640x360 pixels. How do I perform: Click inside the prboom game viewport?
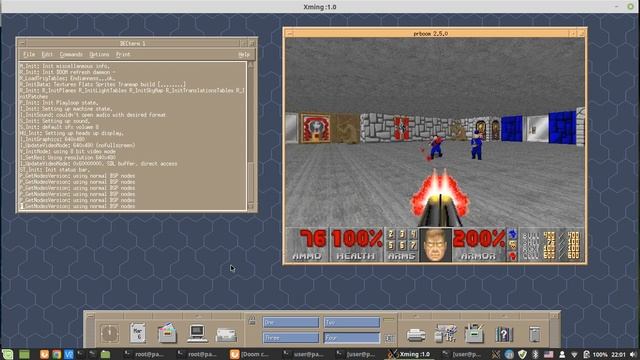click(x=435, y=133)
